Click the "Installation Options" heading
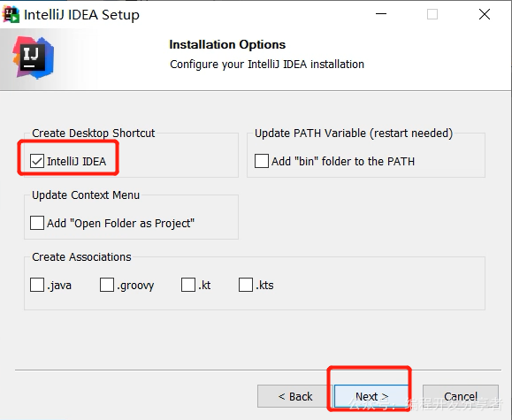Viewport: 512px width, 420px height. click(x=227, y=44)
